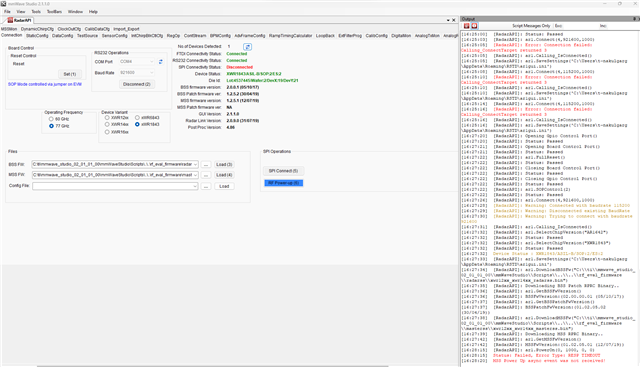The width and height of the screenshot is (640, 367).
Task: Open the Tools menu
Action: (36, 12)
